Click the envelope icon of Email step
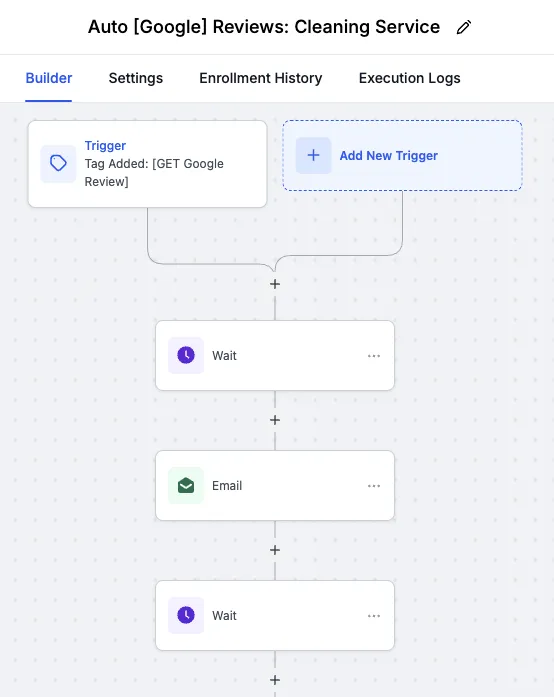The width and height of the screenshot is (554, 697). pos(186,485)
